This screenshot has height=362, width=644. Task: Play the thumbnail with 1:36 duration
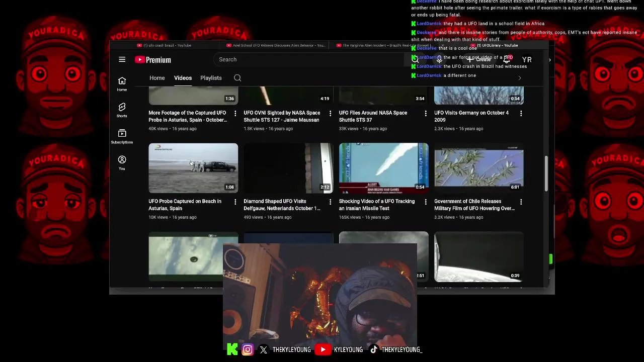[193, 96]
